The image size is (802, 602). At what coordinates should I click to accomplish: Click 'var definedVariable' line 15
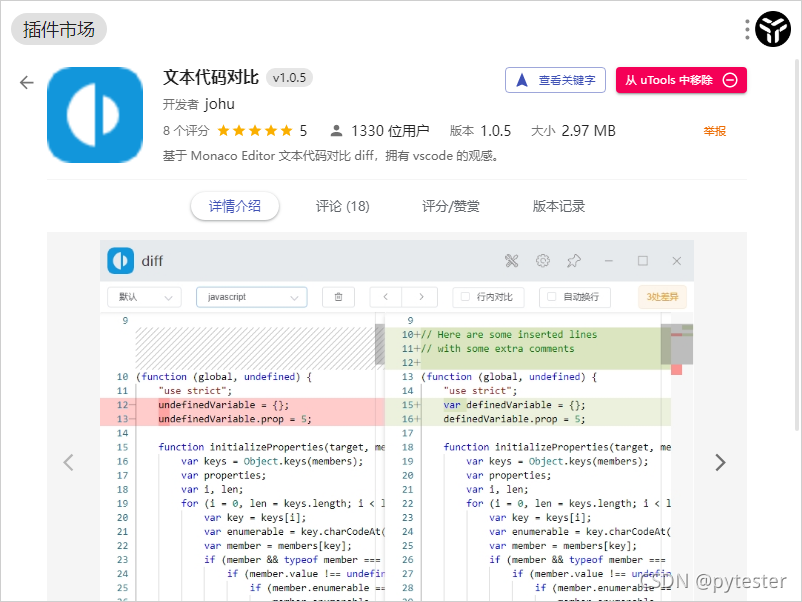coord(514,405)
